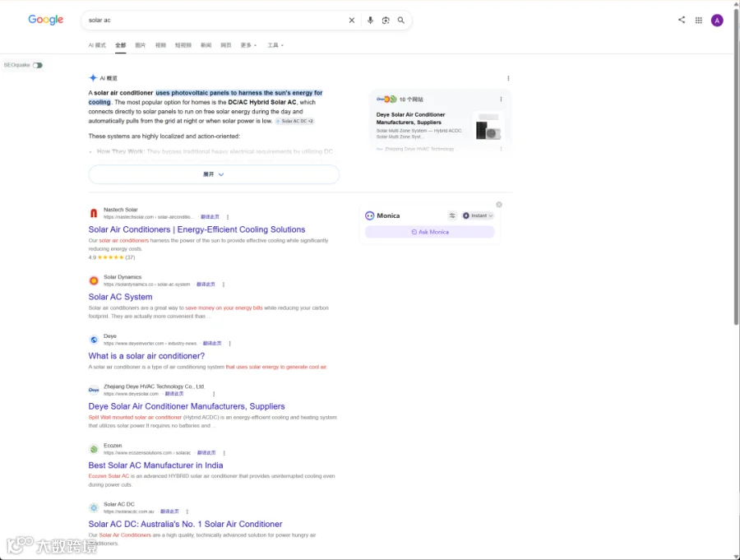The height and width of the screenshot is (560, 740).
Task: Open the Solar AC System result
Action: [x=120, y=297]
